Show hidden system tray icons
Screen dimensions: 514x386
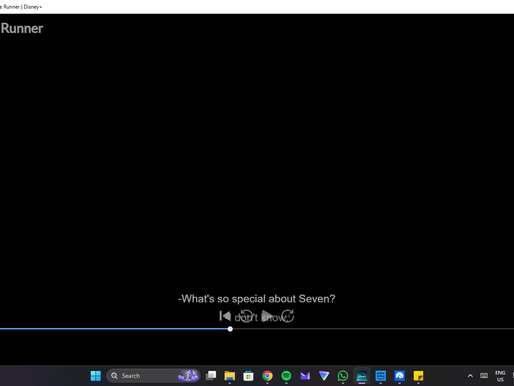pyautogui.click(x=470, y=376)
